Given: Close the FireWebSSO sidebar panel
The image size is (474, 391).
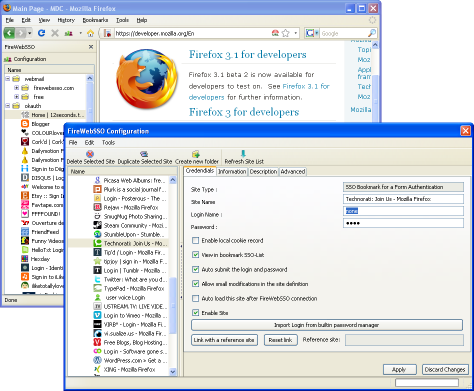Looking at the screenshot, I should pos(91,47).
